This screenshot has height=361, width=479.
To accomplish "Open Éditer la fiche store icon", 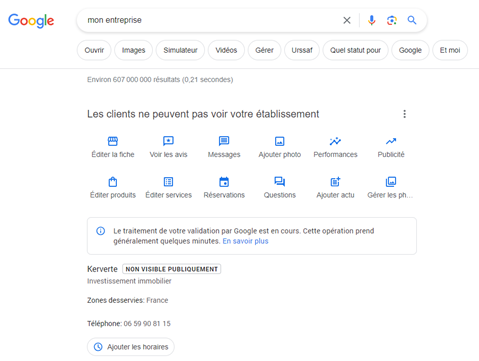I will (x=113, y=141).
